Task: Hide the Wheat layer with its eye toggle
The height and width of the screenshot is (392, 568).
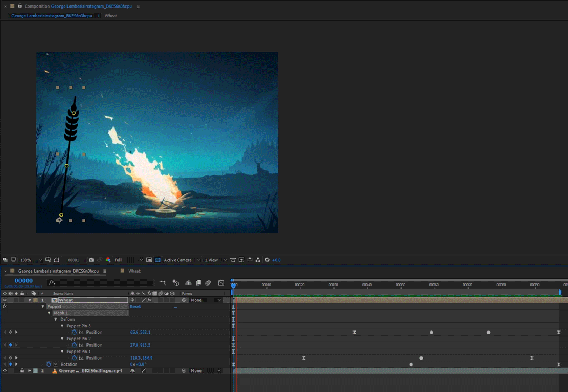Action: [5, 300]
